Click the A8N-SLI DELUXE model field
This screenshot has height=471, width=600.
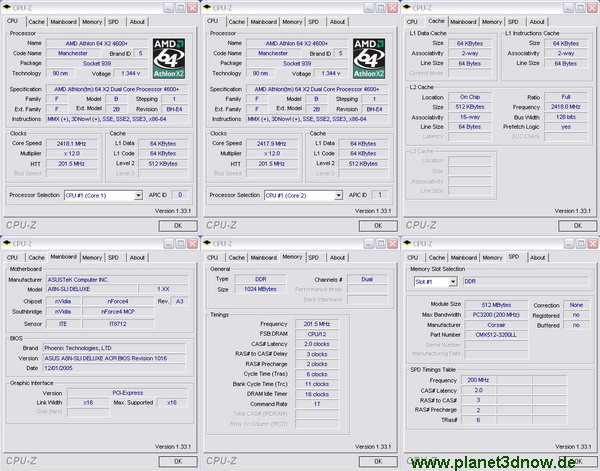(91, 289)
